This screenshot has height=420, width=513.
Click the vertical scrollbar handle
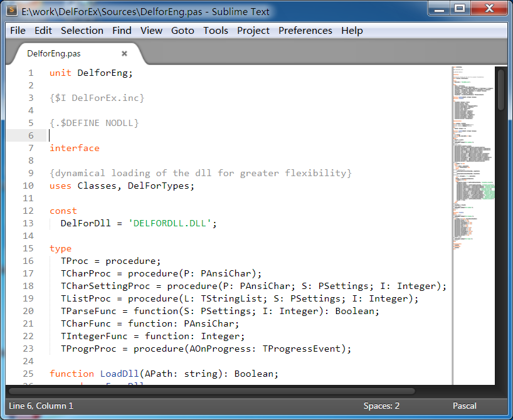click(x=500, y=90)
